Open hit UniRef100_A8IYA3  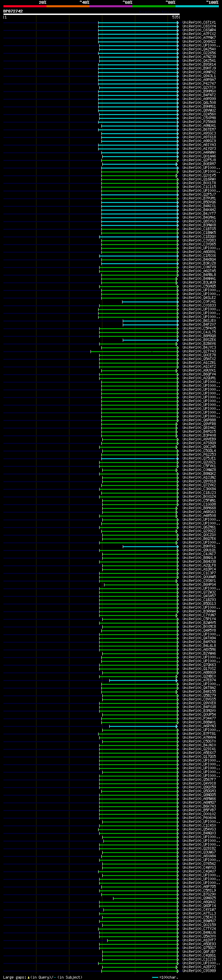(199, 145)
